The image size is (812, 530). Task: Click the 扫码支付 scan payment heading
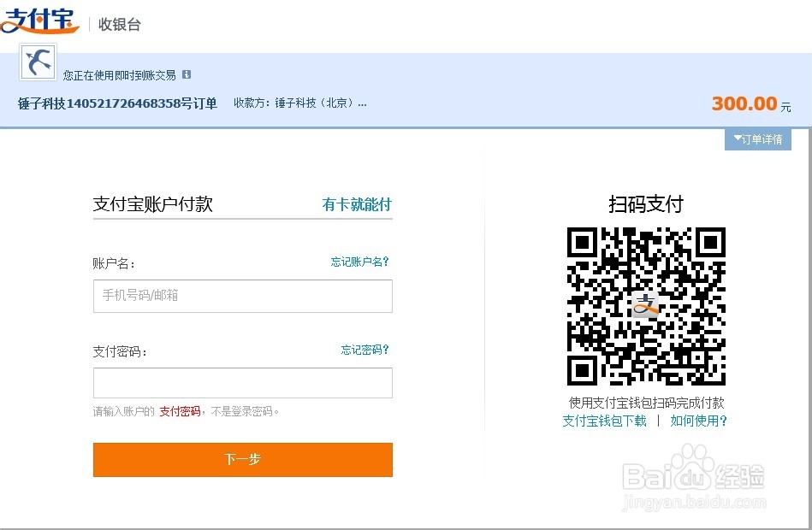pos(644,204)
